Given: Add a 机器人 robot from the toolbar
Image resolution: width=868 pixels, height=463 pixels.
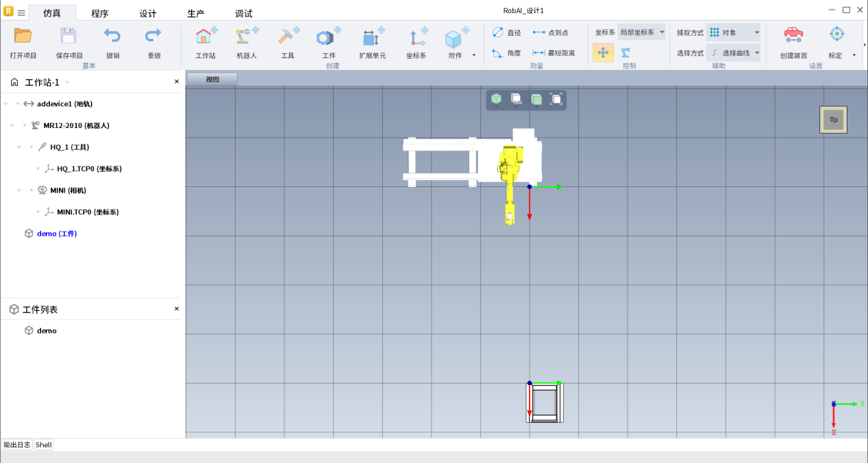Looking at the screenshot, I should tap(246, 38).
